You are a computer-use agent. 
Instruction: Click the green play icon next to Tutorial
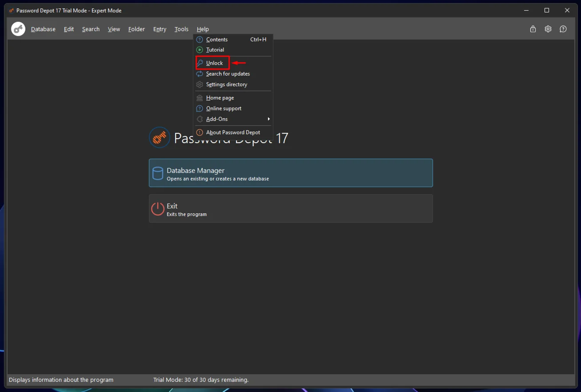click(x=200, y=50)
